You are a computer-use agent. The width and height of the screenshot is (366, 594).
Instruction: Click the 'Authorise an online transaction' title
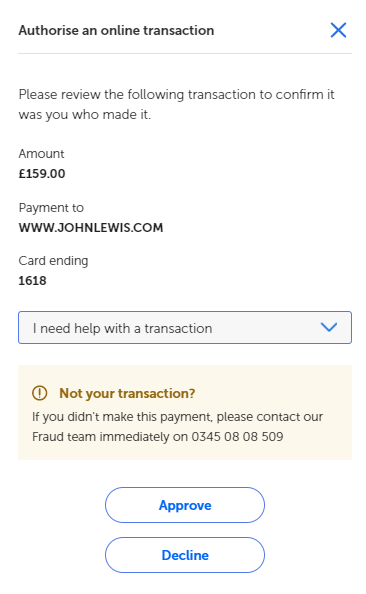(x=116, y=30)
